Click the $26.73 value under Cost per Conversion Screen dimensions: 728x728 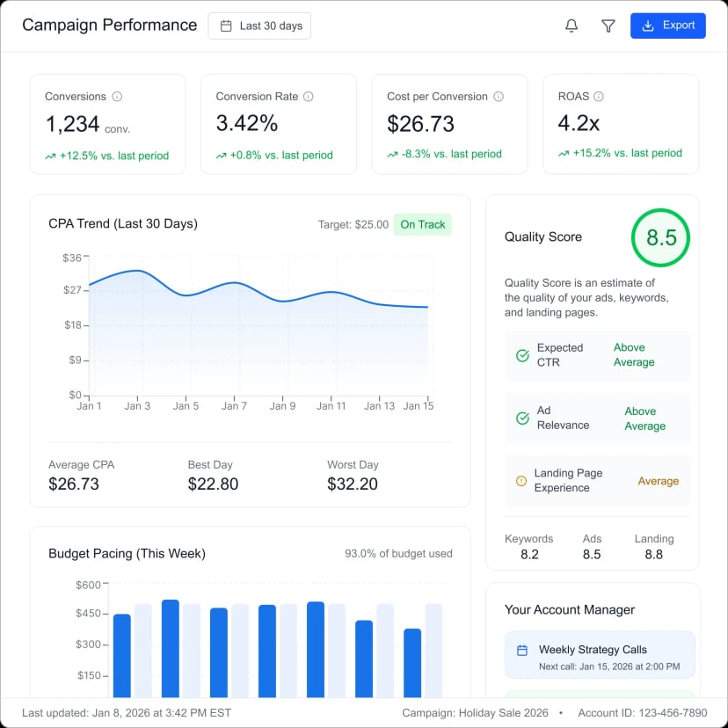pyautogui.click(x=420, y=124)
